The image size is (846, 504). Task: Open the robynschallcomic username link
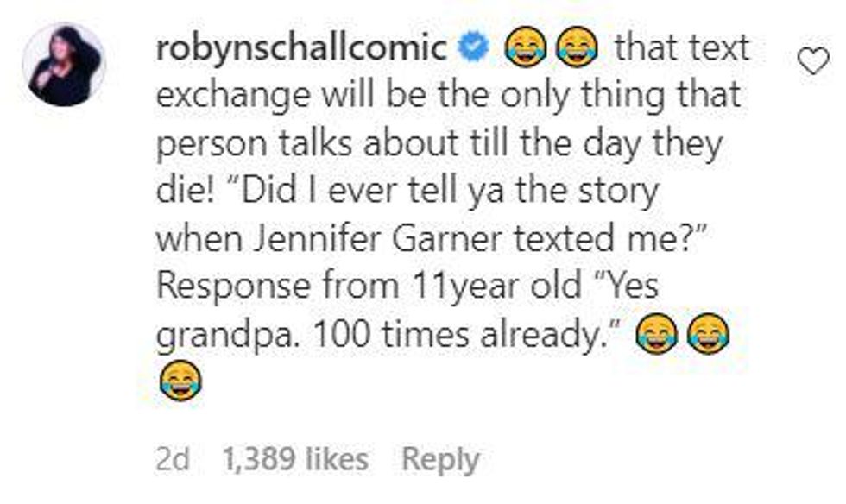[x=301, y=48]
